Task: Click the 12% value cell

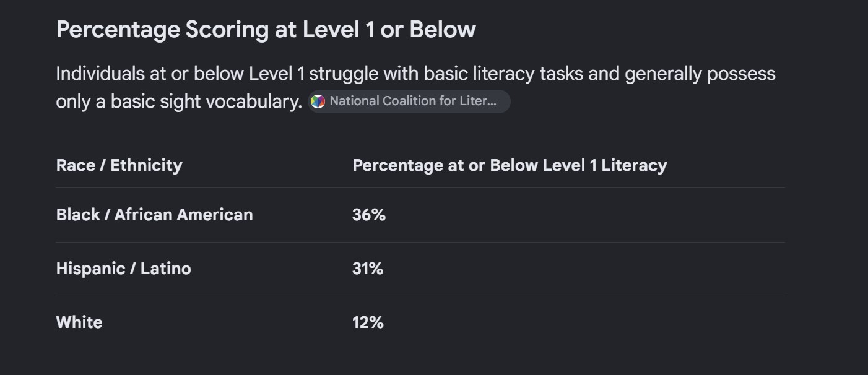Action: click(368, 322)
